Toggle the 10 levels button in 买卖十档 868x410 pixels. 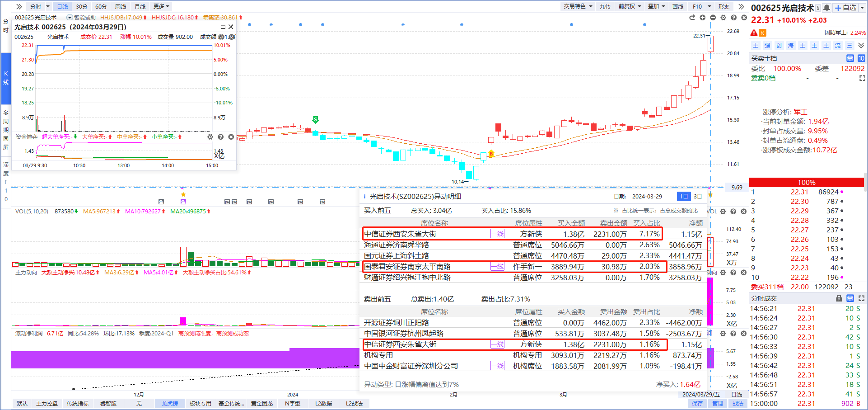pyautogui.click(x=861, y=58)
